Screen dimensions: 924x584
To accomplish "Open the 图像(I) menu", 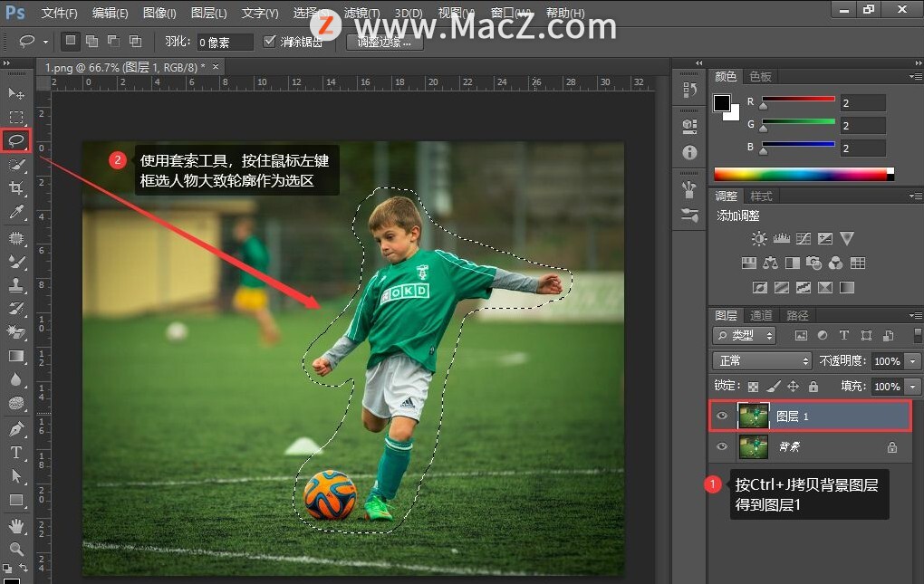I will pyautogui.click(x=159, y=13).
